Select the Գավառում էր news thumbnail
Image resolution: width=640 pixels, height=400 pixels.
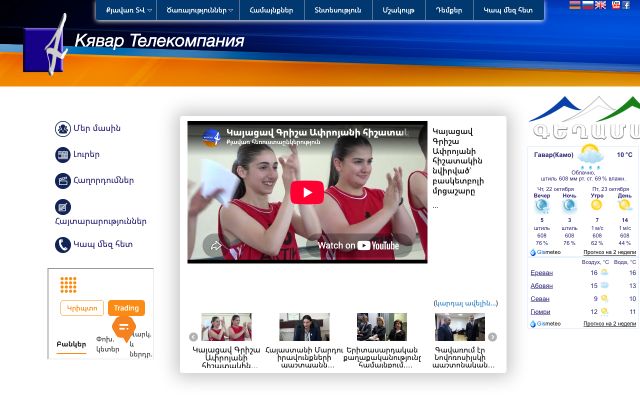point(460,327)
